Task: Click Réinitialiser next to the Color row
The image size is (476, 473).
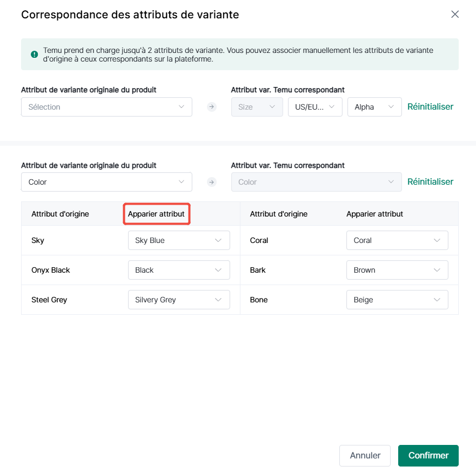Action: (x=430, y=182)
